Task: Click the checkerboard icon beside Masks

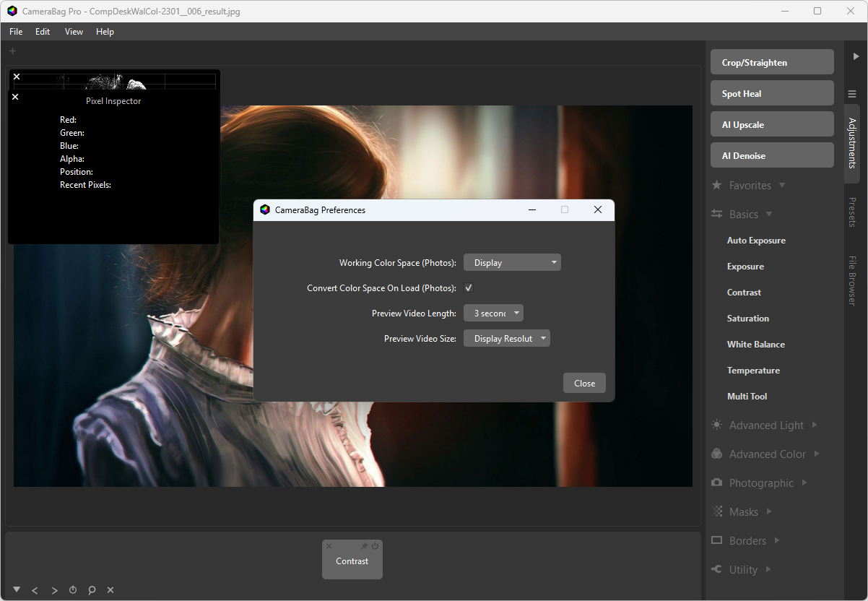Action: [717, 511]
